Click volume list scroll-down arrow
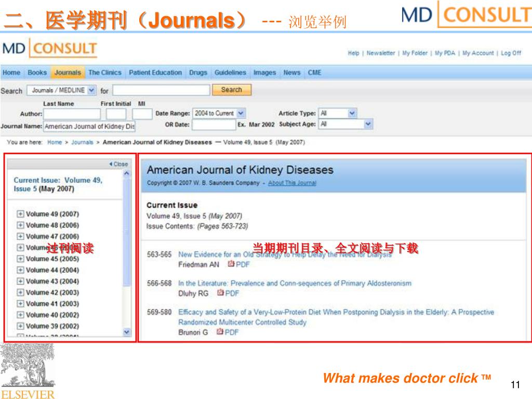Image resolution: width=532 pixels, height=399 pixels. (127, 332)
